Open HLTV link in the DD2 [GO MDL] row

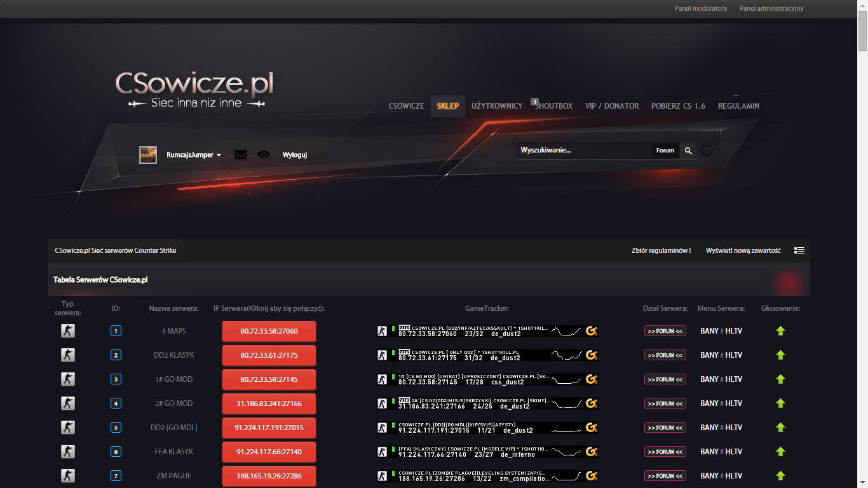pyautogui.click(x=734, y=428)
